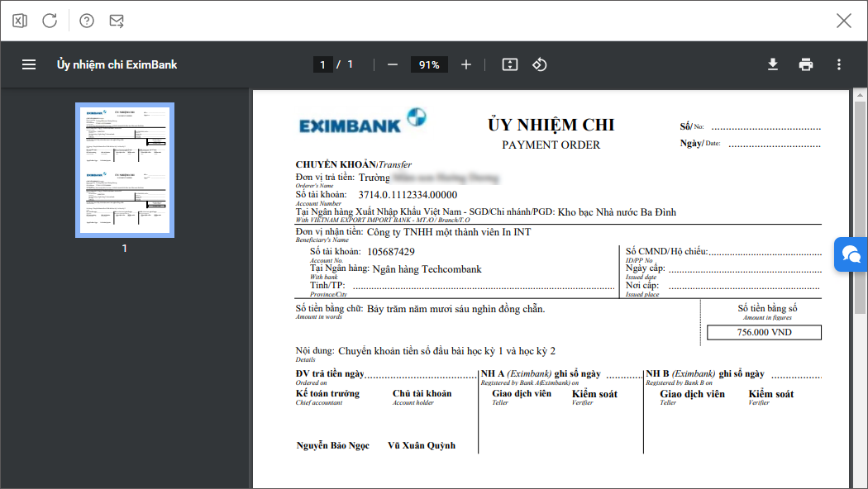Reload the document with the refresh icon

[x=50, y=21]
